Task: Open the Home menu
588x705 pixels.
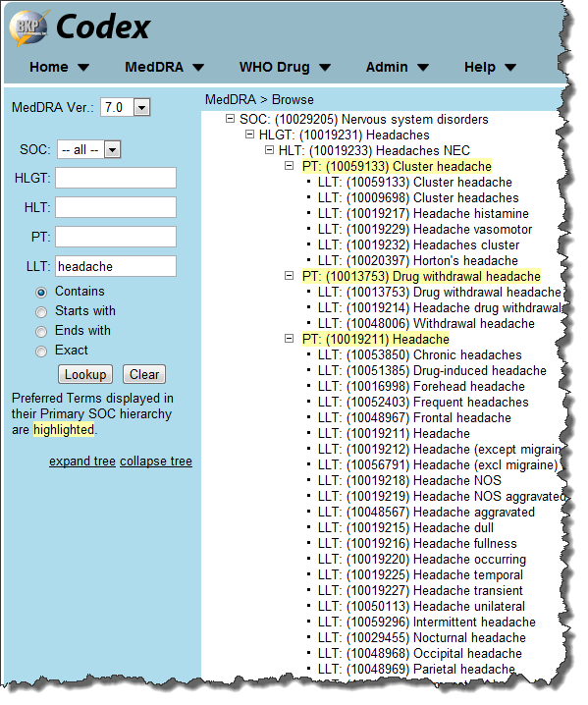Action: click(59, 67)
